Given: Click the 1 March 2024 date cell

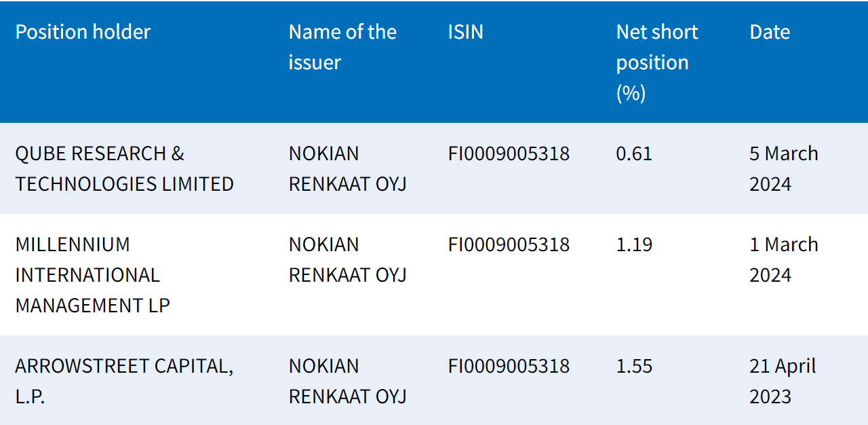Looking at the screenshot, I should pyautogui.click(x=783, y=259).
